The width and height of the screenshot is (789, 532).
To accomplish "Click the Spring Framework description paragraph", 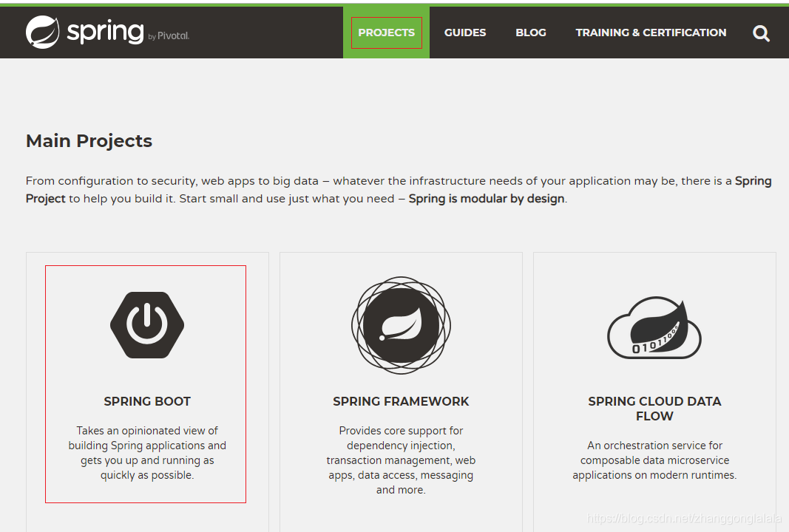I will (401, 460).
